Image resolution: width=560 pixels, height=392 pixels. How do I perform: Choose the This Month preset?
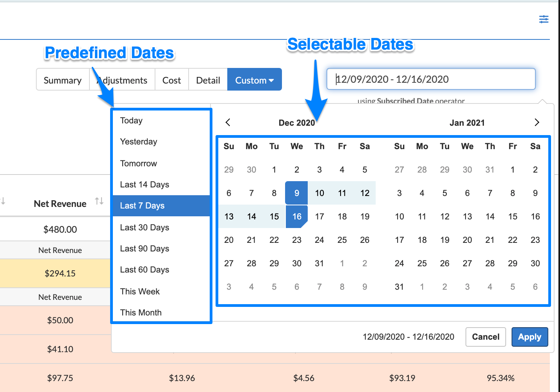click(x=141, y=312)
